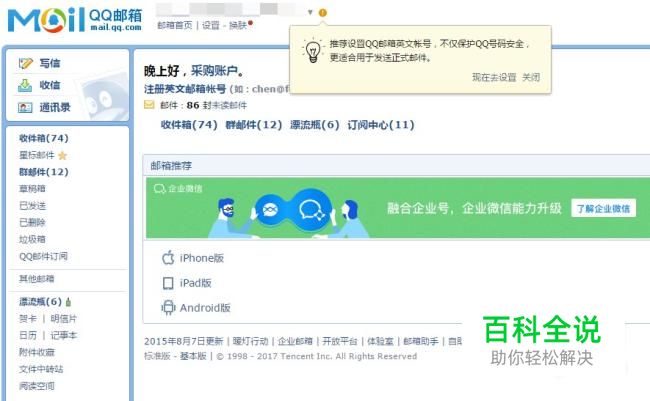The height and width of the screenshot is (401, 650).
Task: Click 2015年8月7日更新 footer link
Action: [x=184, y=341]
